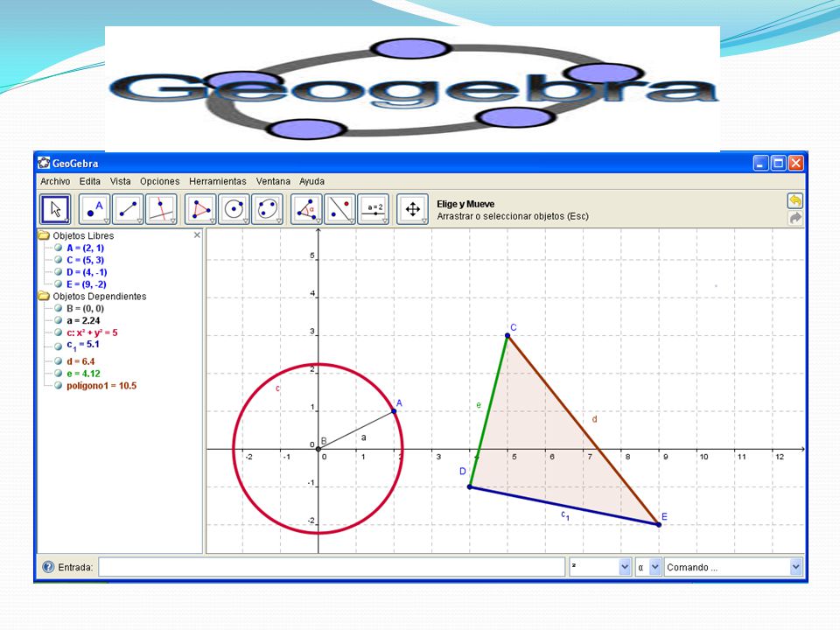Viewport: 840px width, 630px height.
Task: Open the Edita menu
Action: 90,181
